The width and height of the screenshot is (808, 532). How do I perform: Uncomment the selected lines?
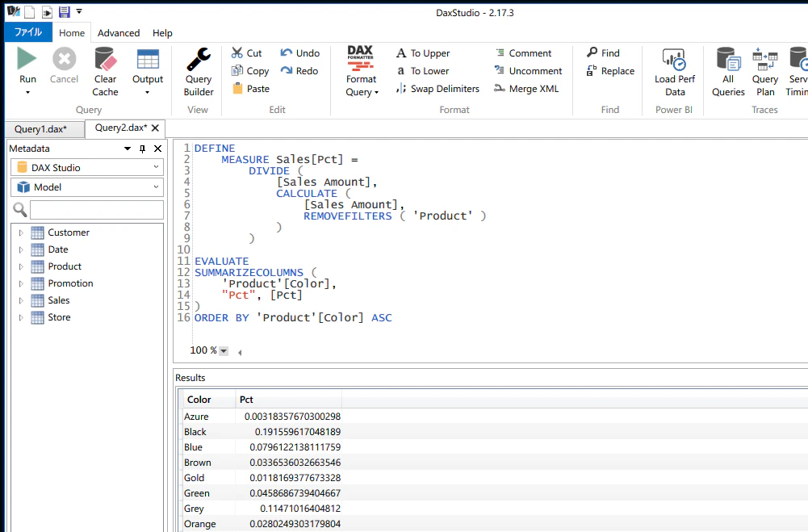(528, 71)
